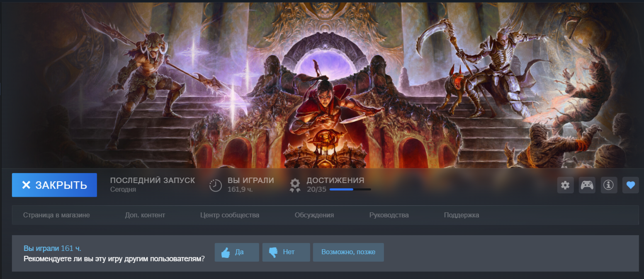Choose the Нет thumbs-down button
644x279 pixels.
286,252
